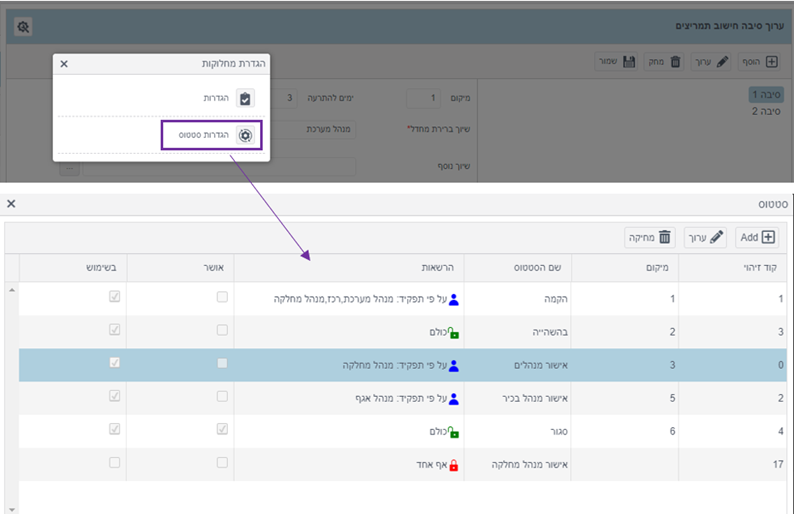Screen dimensions: 794x514
Task: Click the green lock icon in בהשהייה row
Action: point(454,333)
